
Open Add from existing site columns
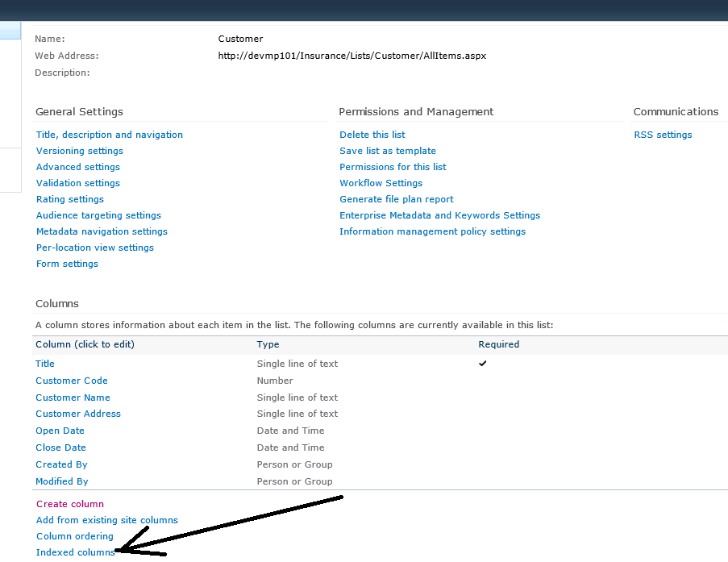pyautogui.click(x=106, y=520)
